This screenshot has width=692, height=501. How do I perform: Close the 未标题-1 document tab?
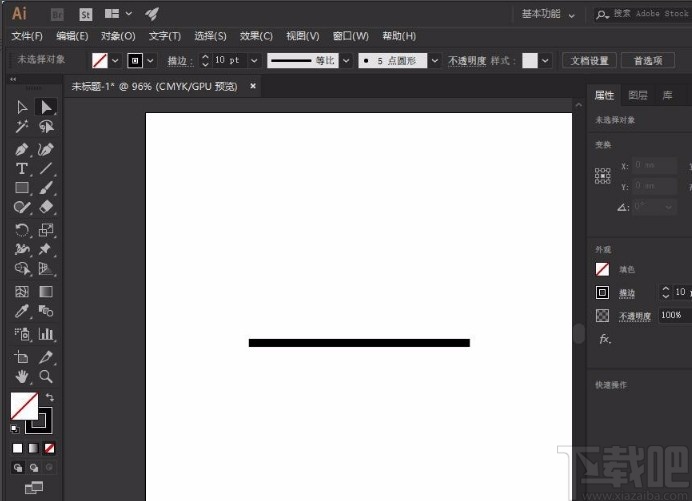tap(253, 86)
